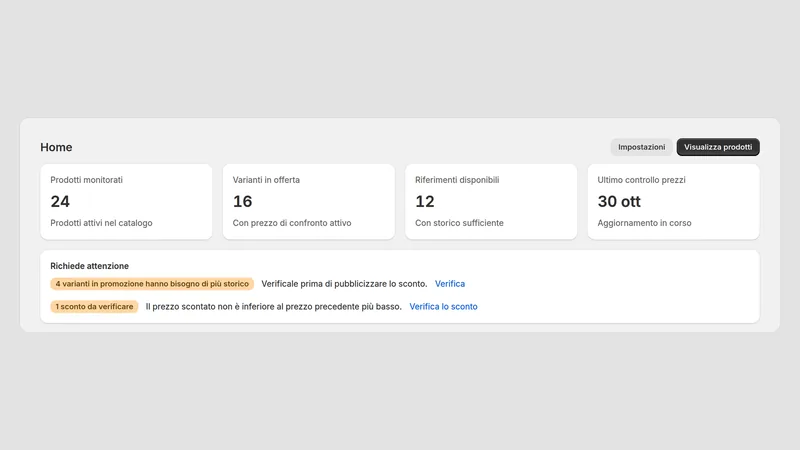Click the 4 varianti in promozione badge
The image size is (800, 450).
pos(152,284)
